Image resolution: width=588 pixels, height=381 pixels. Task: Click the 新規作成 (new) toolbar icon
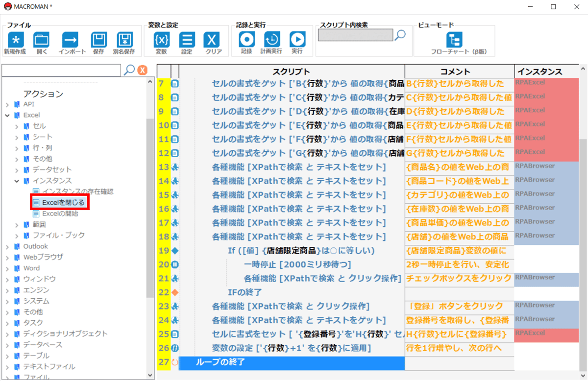[x=15, y=40]
